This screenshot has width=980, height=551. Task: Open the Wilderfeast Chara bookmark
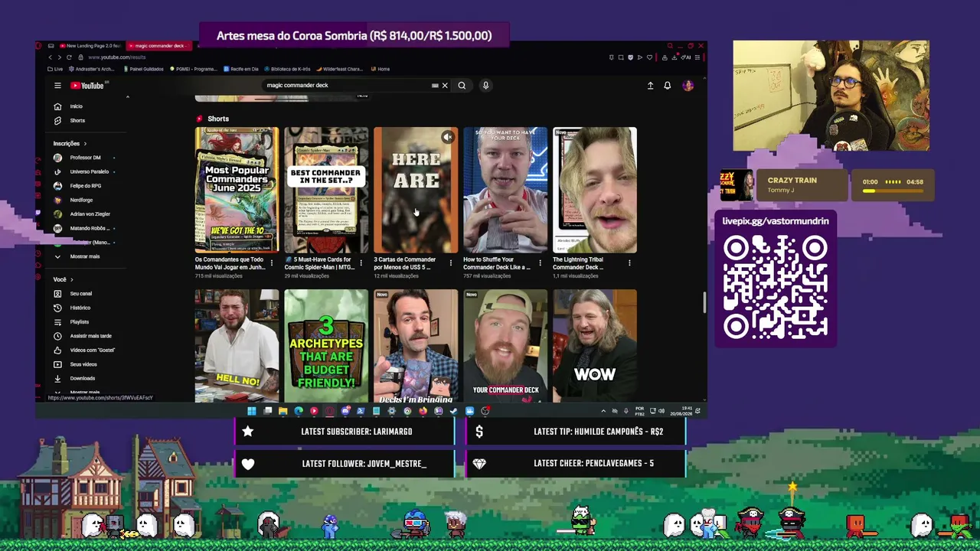pyautogui.click(x=339, y=69)
